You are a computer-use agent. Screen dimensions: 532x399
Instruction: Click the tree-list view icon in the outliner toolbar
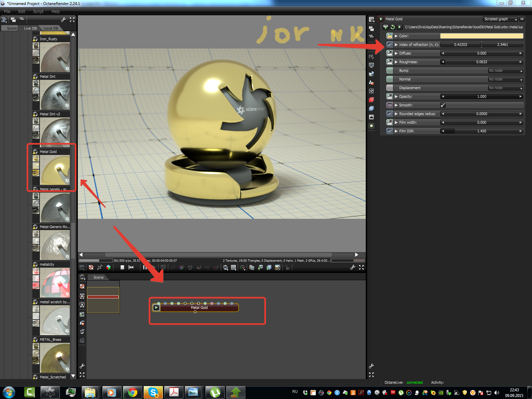tap(4, 20)
